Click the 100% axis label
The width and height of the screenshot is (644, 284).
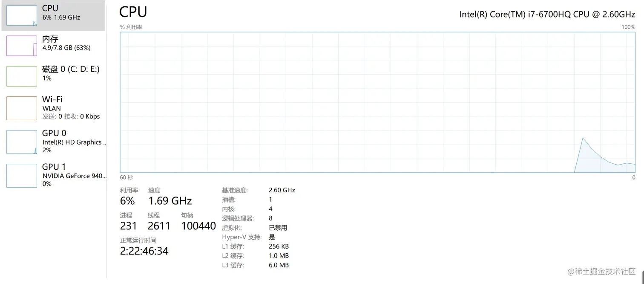(628, 27)
